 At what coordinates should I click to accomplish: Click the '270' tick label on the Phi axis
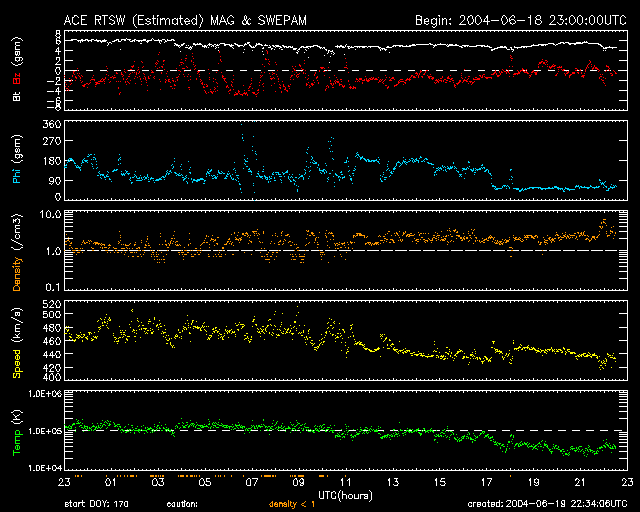pos(52,142)
